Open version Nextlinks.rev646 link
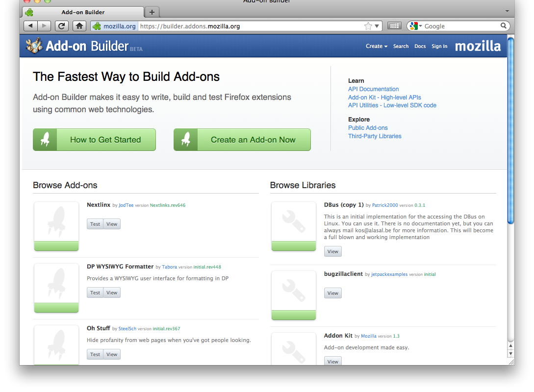Image resolution: width=534 pixels, height=392 pixels. pyautogui.click(x=168, y=205)
